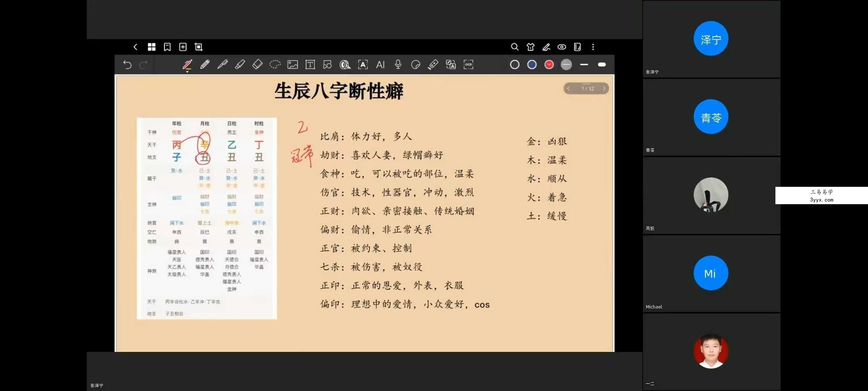Screen dimensions: 868x391
Task: Select the gray stroke style circle
Action: pos(566,65)
